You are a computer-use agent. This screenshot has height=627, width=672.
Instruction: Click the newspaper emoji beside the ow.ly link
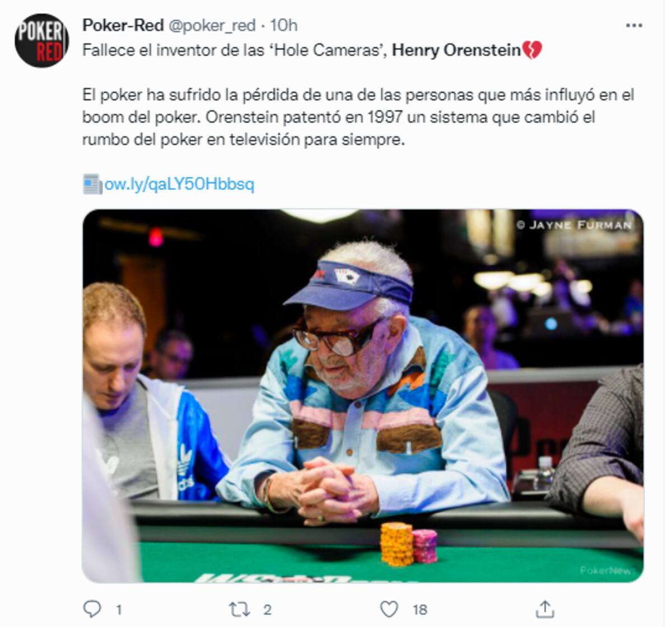(x=92, y=184)
